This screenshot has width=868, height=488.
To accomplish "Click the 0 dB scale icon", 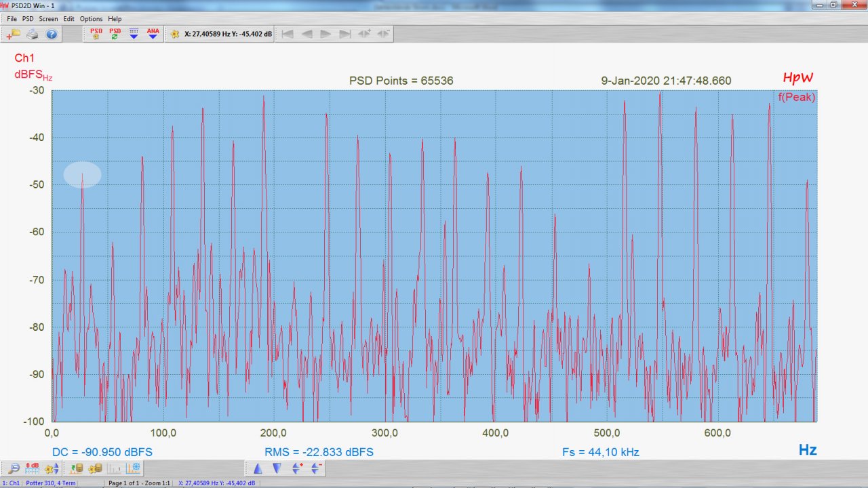I will click(x=32, y=468).
